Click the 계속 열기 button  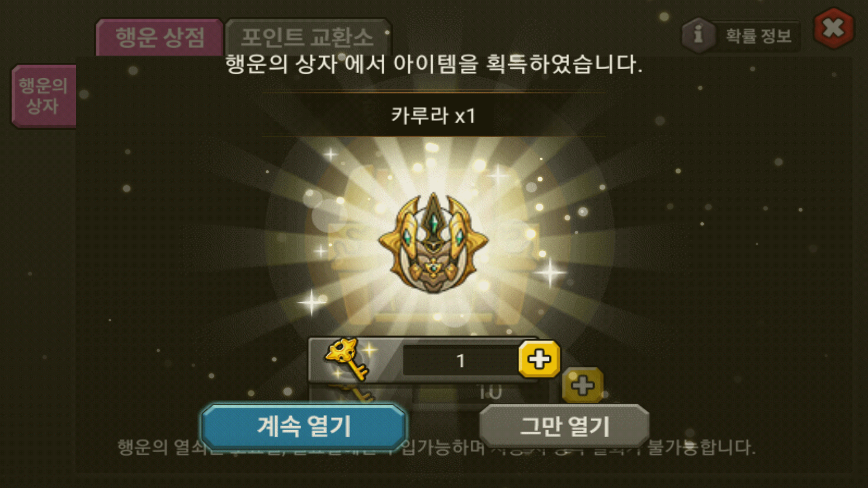304,426
